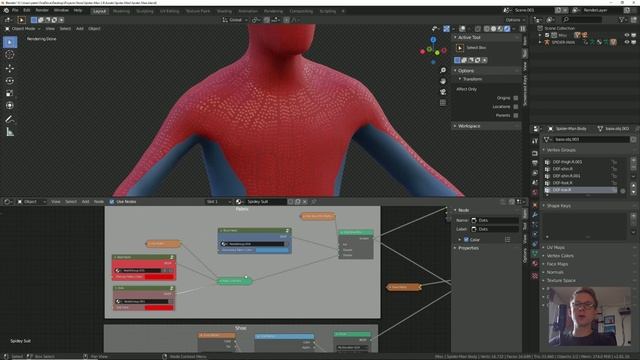Hide the SPIDER-MAN object via eye icon

627,42
